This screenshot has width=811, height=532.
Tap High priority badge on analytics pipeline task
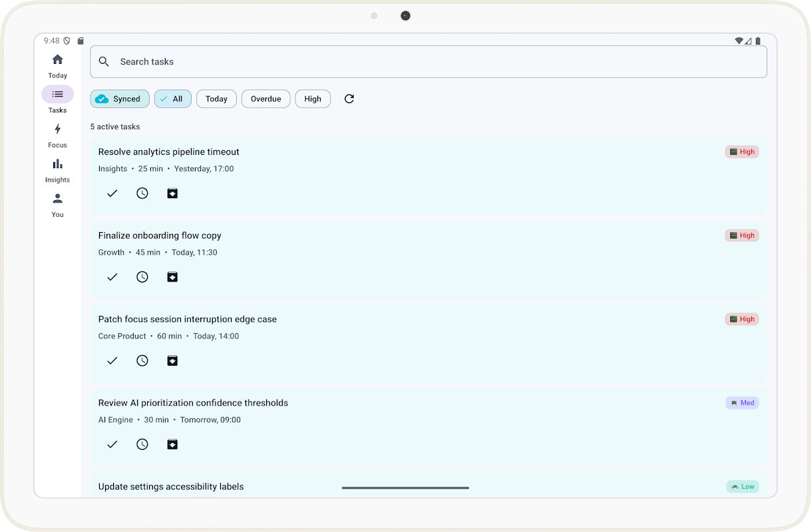coord(742,152)
